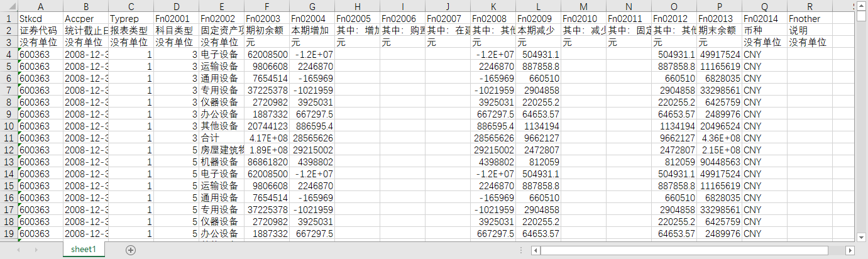Select column Q header
Viewport: 868px width, 259px height.
point(764,6)
